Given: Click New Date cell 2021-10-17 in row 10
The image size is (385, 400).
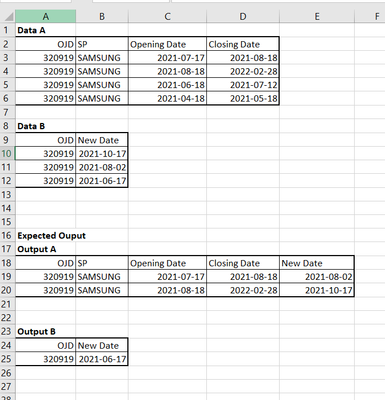Looking at the screenshot, I should pyautogui.click(x=102, y=154).
